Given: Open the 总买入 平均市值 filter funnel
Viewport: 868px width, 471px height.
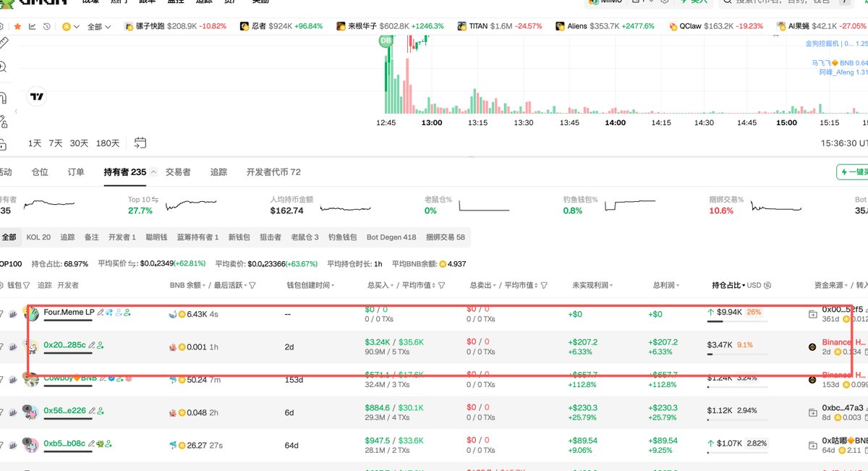Looking at the screenshot, I should point(441,286).
